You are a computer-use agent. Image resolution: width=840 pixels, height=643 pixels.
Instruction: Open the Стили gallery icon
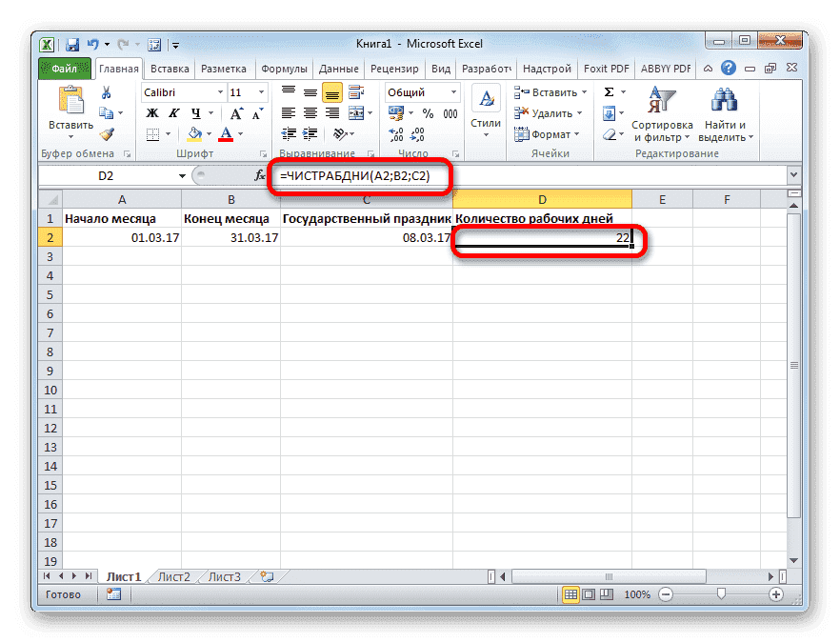click(x=486, y=100)
